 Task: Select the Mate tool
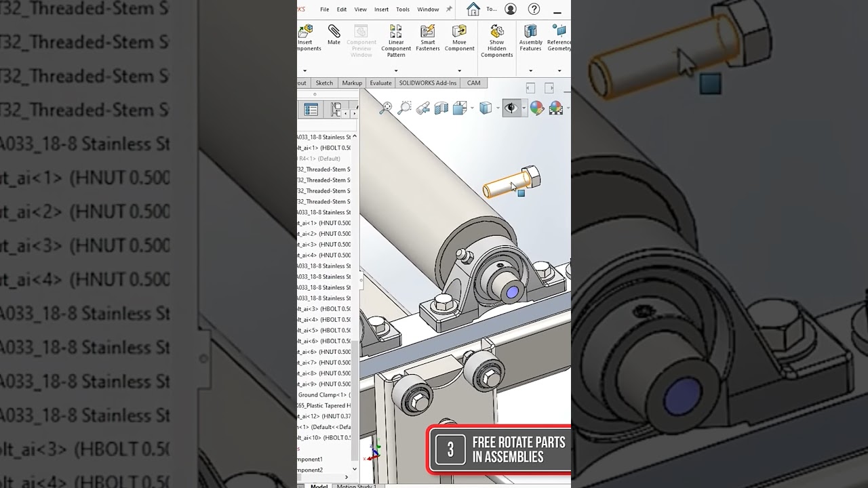pyautogui.click(x=334, y=35)
